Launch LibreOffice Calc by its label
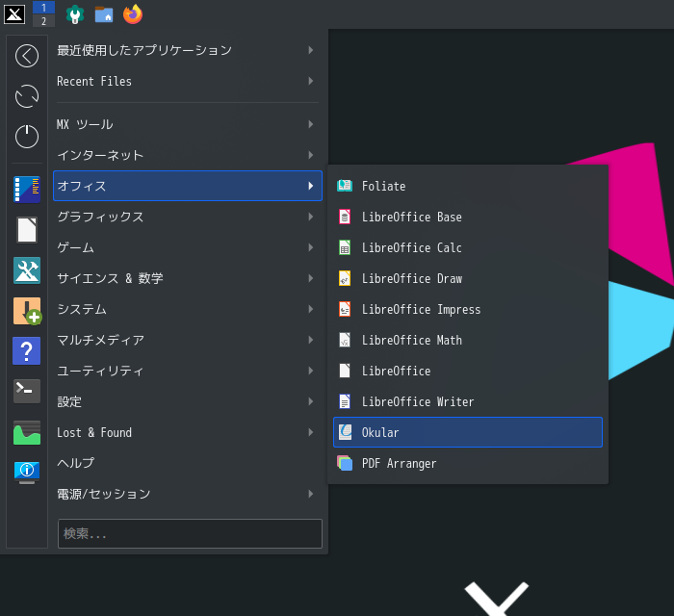 412,247
